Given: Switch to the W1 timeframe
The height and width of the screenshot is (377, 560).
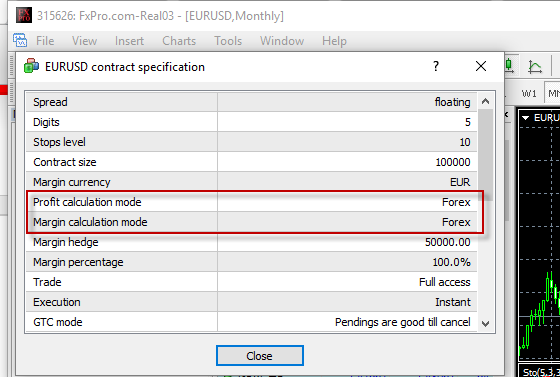Looking at the screenshot, I should coord(529,94).
